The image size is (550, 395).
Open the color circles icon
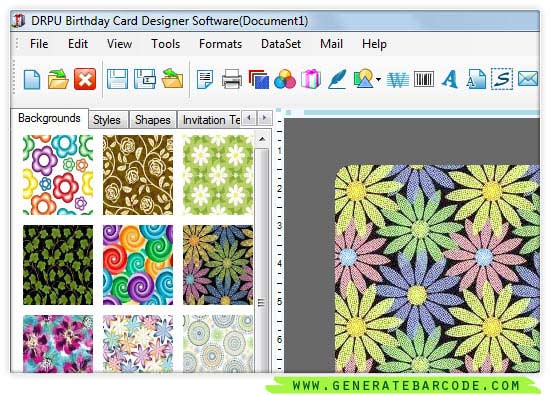pos(285,79)
